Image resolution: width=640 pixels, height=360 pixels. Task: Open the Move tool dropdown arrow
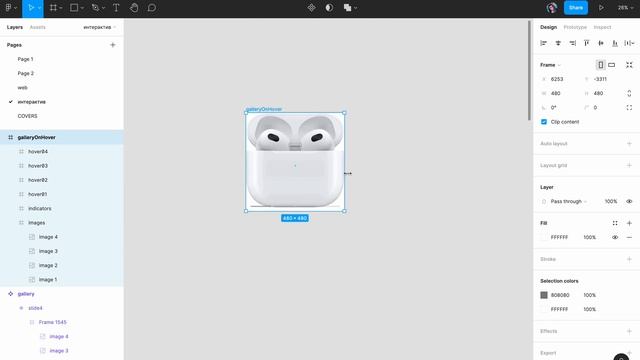pyautogui.click(x=39, y=8)
